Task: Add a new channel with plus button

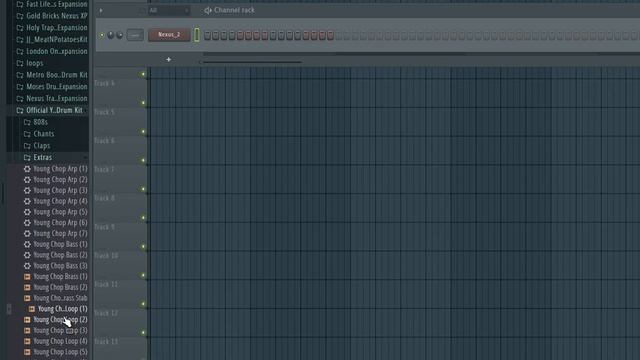Action: click(169, 60)
